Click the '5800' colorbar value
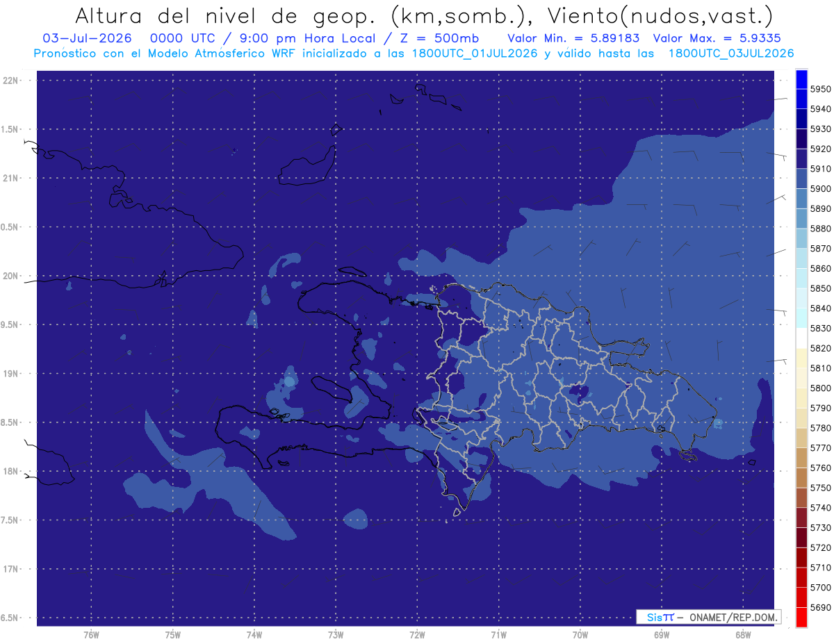This screenshot has height=644, width=834. tap(821, 388)
